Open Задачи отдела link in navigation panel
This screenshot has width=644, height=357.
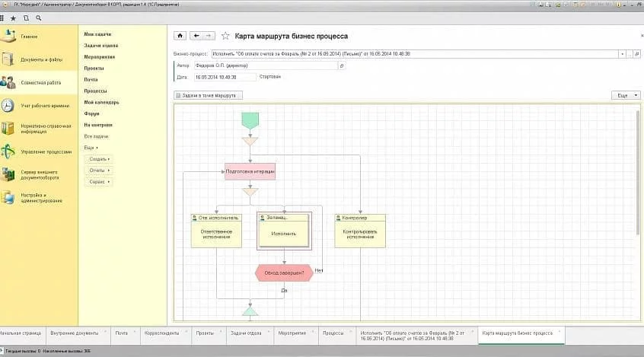coord(101,46)
